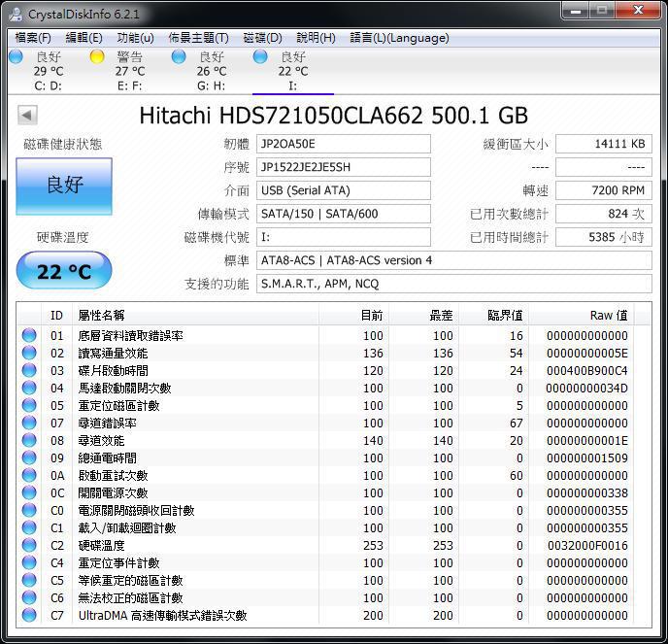Click the 屬性名稱 column header
The image size is (668, 644).
(196, 316)
